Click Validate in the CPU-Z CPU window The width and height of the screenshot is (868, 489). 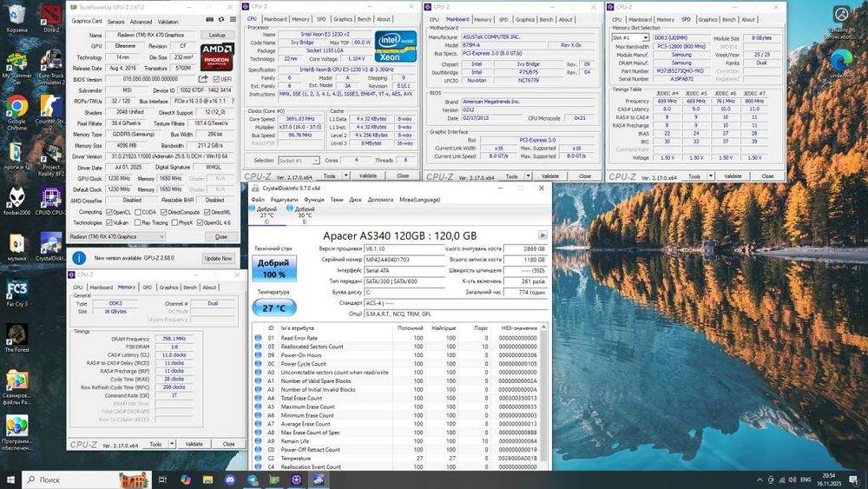click(368, 175)
